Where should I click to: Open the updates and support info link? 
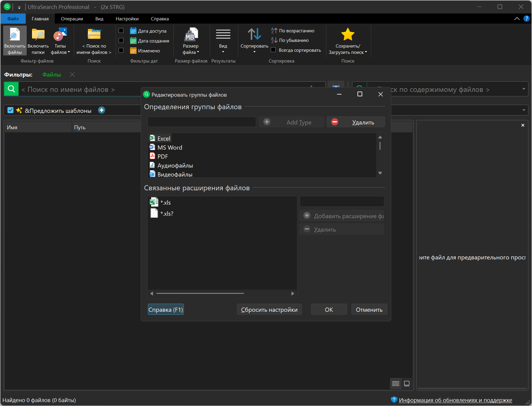tap(455, 400)
